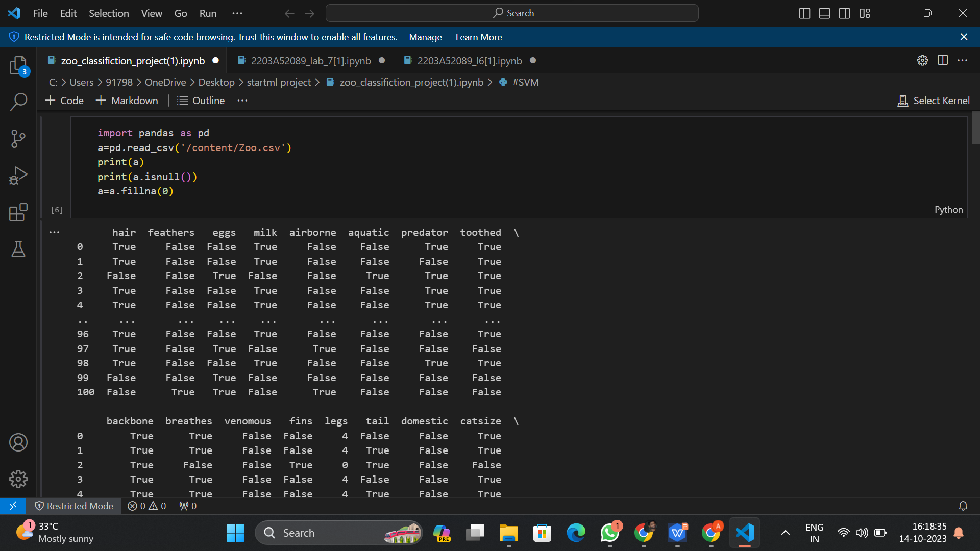Viewport: 980px width, 551px height.
Task: Click notebook settings gear icon
Action: coord(922,60)
